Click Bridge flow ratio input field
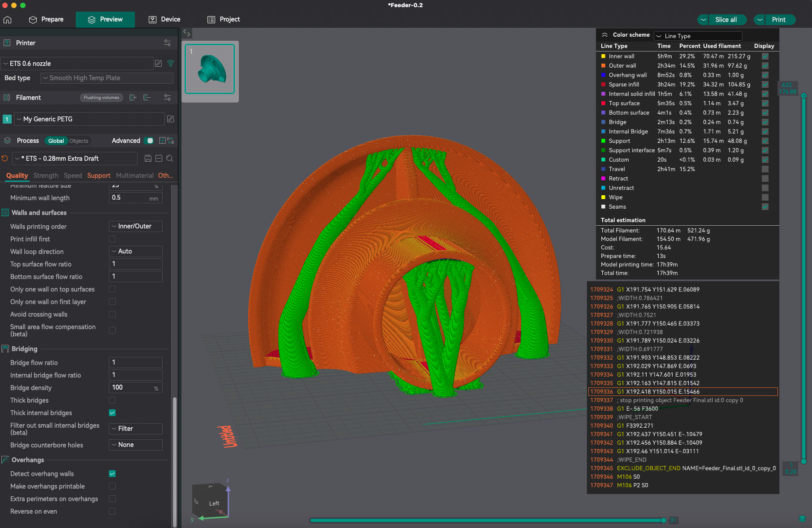 coord(136,363)
